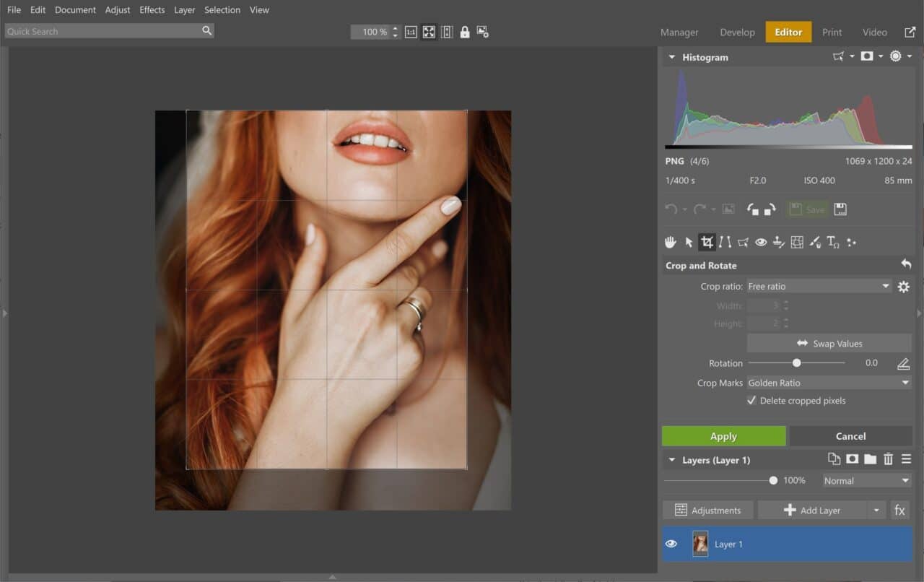Uncheck Delete cropped pixels
924x582 pixels.
(751, 400)
